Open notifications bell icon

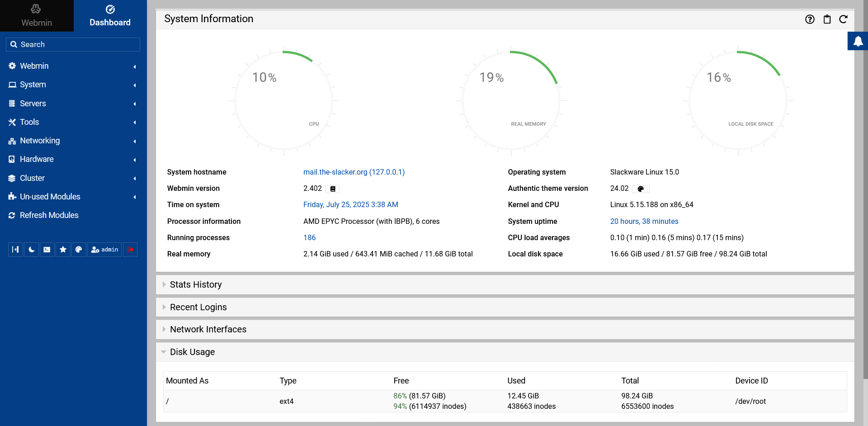pyautogui.click(x=858, y=42)
